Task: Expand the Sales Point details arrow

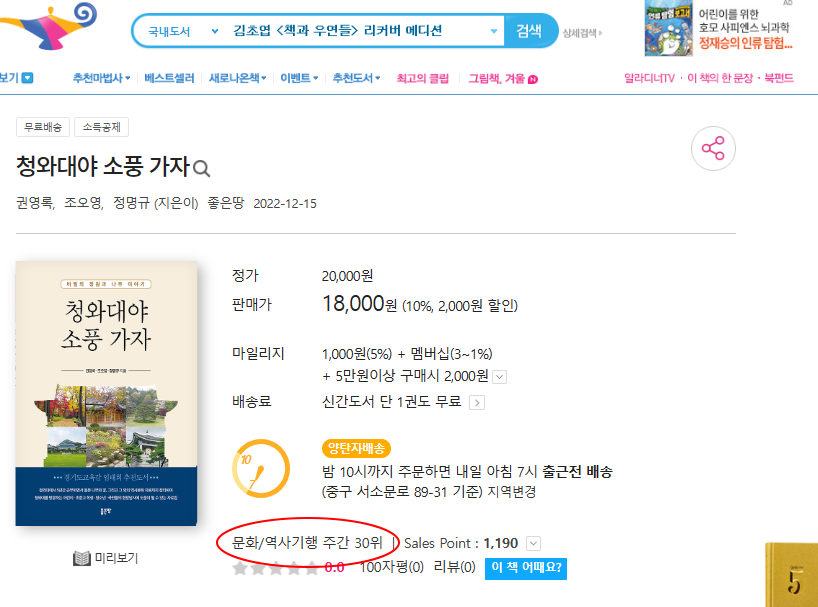Action: pyautogui.click(x=533, y=543)
